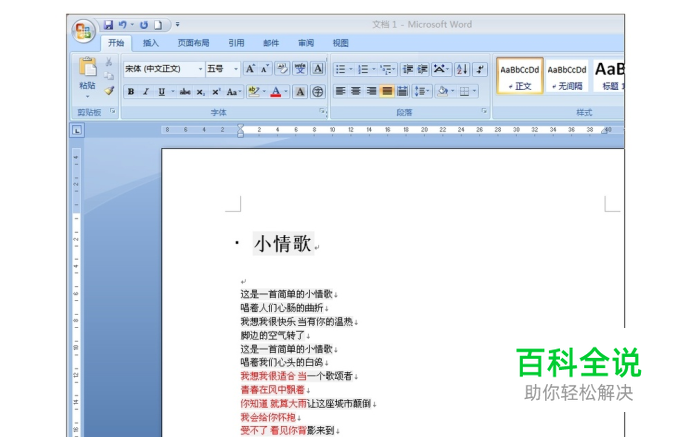
Task: Sort the selected text
Action: tap(462, 69)
